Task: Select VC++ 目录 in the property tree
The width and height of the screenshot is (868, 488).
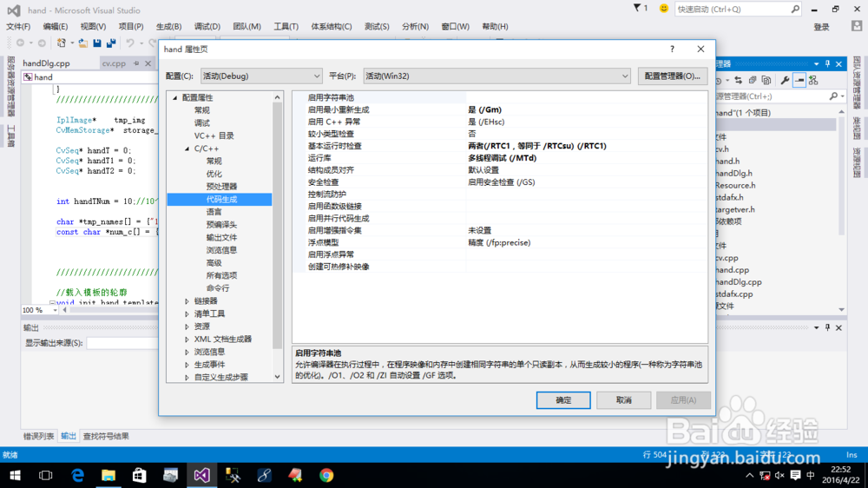Action: (x=214, y=135)
